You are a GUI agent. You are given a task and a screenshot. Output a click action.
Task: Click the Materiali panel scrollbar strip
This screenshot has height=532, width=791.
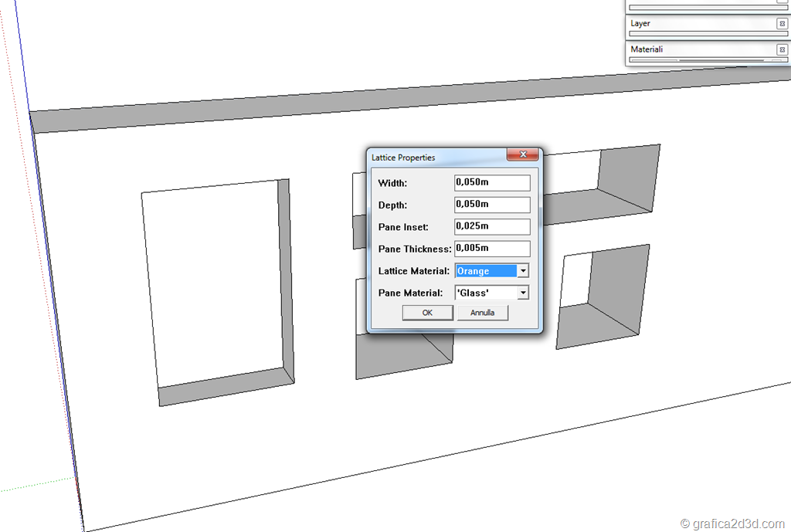pyautogui.click(x=707, y=59)
